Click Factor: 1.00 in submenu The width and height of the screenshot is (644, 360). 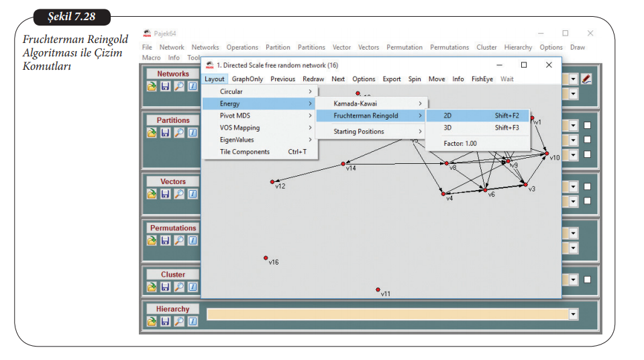click(x=460, y=144)
